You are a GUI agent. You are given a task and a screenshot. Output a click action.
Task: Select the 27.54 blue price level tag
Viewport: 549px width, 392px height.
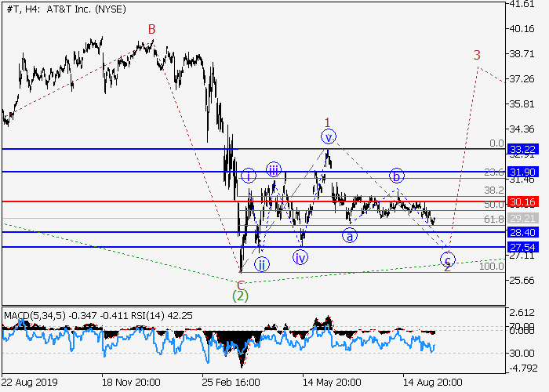point(523,247)
